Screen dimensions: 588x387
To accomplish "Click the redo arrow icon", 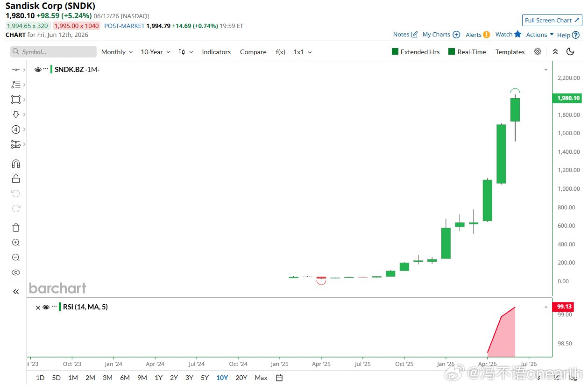I will tap(16, 208).
